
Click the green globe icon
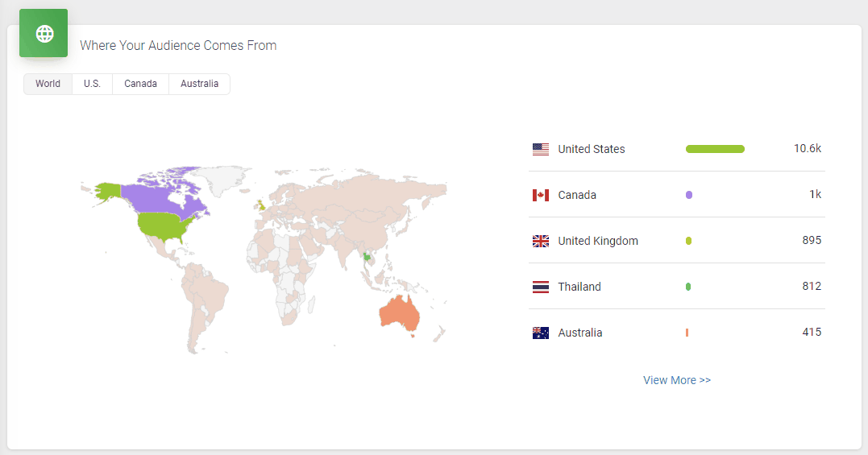click(x=44, y=33)
